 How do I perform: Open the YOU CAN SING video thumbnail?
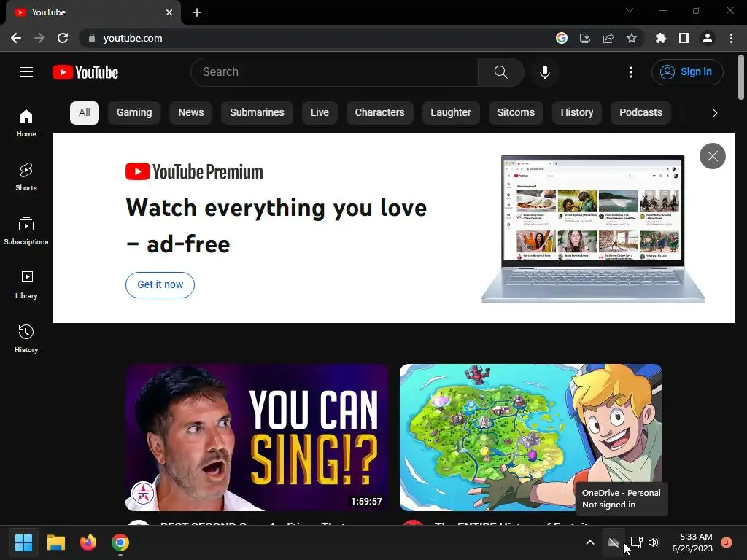click(257, 437)
